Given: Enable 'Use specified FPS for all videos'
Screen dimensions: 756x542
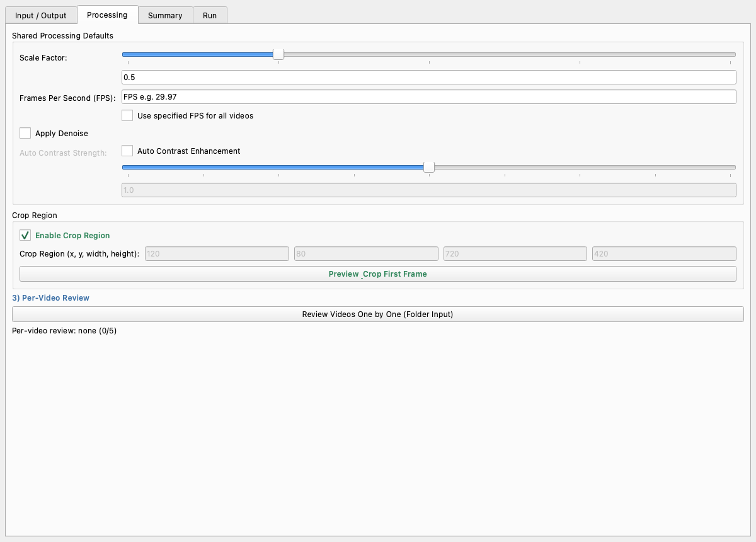Looking at the screenshot, I should [127, 115].
